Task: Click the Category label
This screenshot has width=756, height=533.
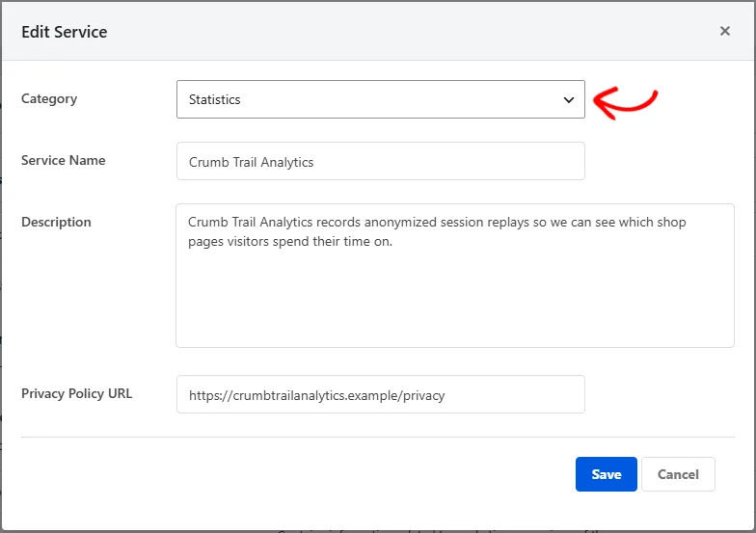Action: point(49,98)
